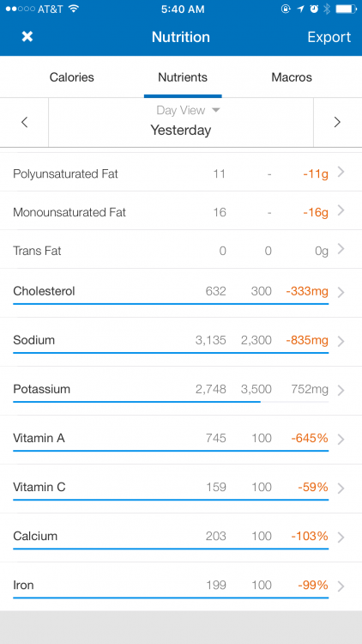The image size is (362, 644).
Task: Open the Polyunsaturated Fat detail chevron
Action: click(341, 173)
